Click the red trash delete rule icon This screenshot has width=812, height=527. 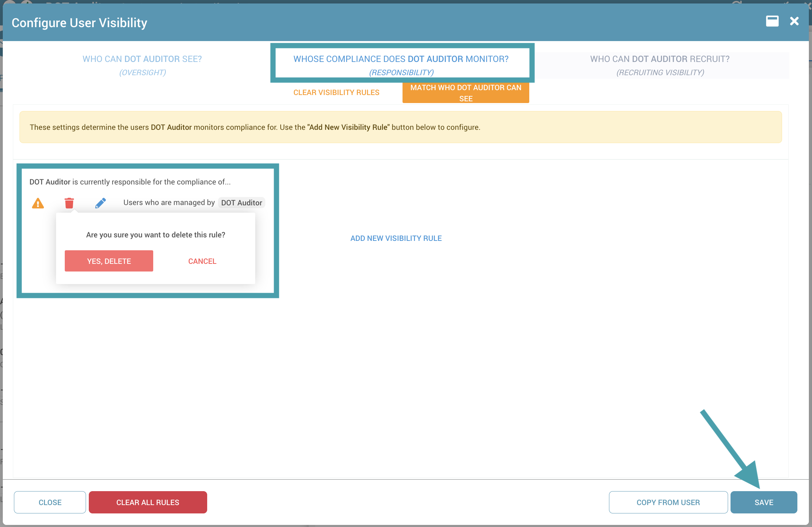pos(69,203)
